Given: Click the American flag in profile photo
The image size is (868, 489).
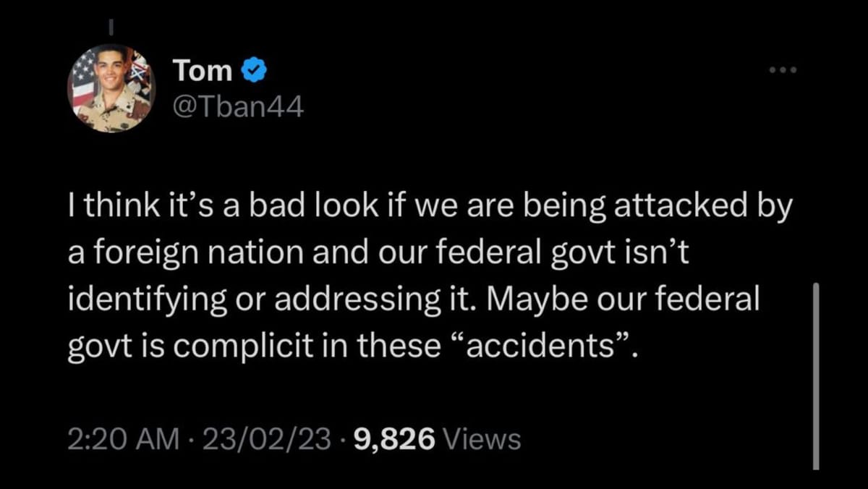Looking at the screenshot, I should [x=82, y=81].
